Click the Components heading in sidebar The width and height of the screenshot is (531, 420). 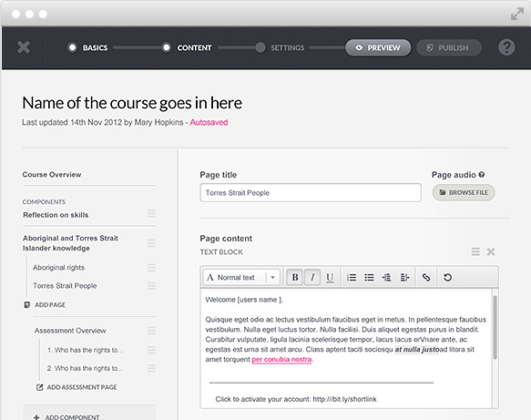(44, 202)
